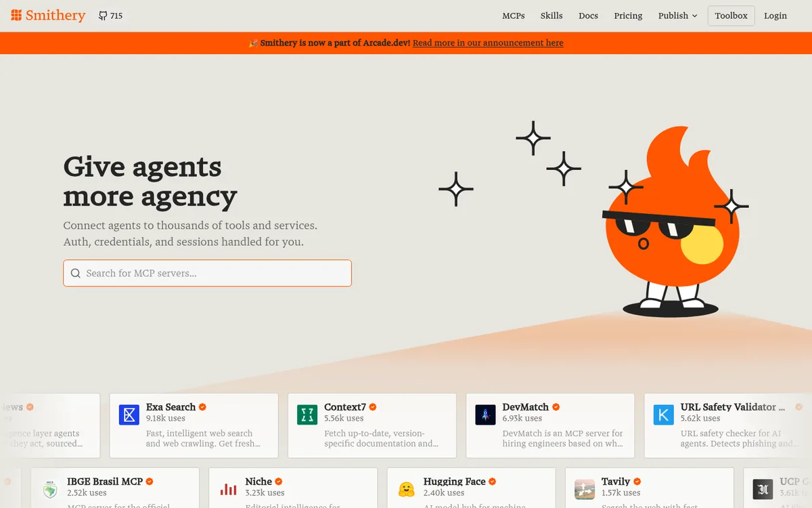The width and height of the screenshot is (812, 508).
Task: Click the Toolbox button
Action: 731,16
